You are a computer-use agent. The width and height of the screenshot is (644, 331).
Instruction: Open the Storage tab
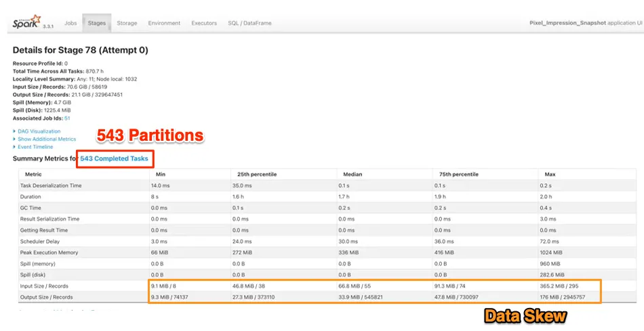[x=127, y=23]
